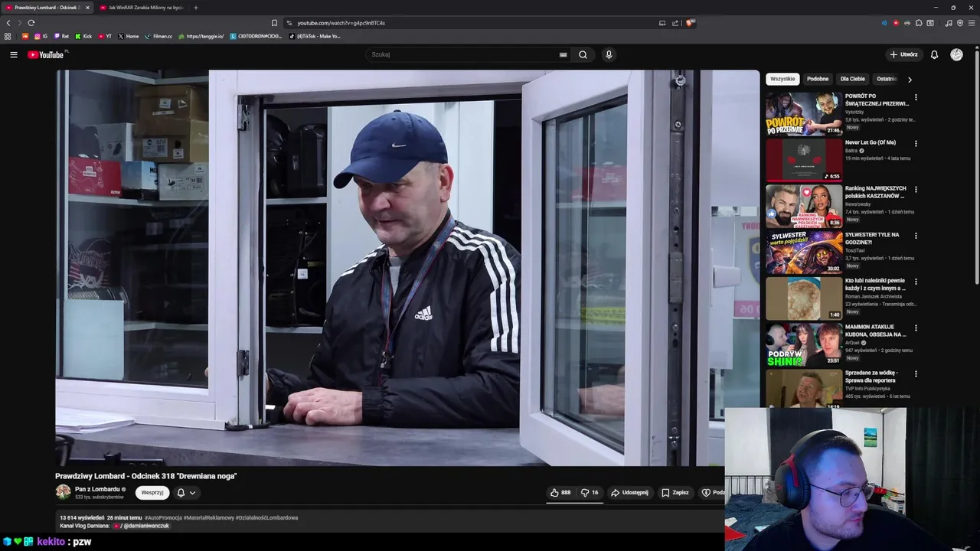Open the account avatar menu
The height and width of the screenshot is (551, 980).
(956, 54)
